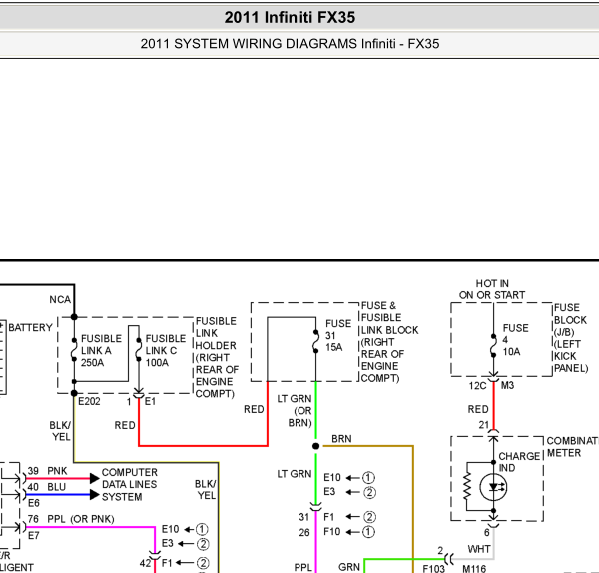Image resolution: width=599 pixels, height=573 pixels.
Task: Click the Fusible Link A fuse symbol
Action: click(x=74, y=350)
